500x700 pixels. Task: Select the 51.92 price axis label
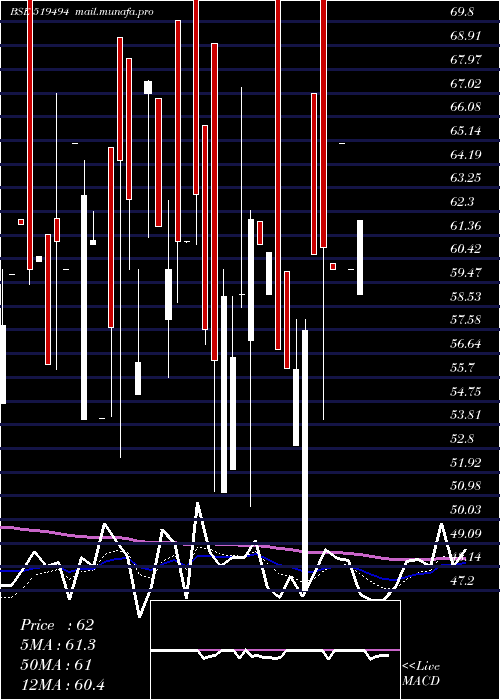[x=466, y=462]
